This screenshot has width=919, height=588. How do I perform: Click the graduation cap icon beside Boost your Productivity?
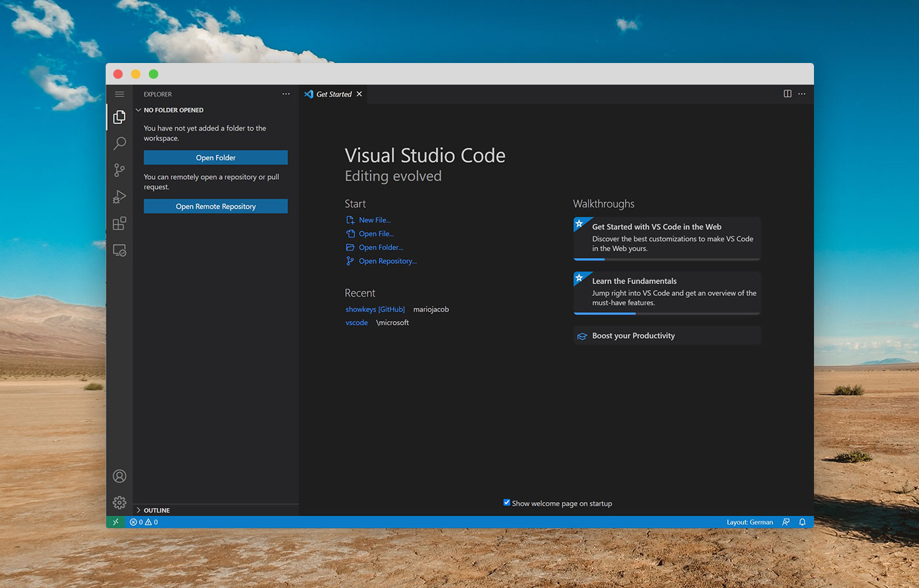(582, 336)
